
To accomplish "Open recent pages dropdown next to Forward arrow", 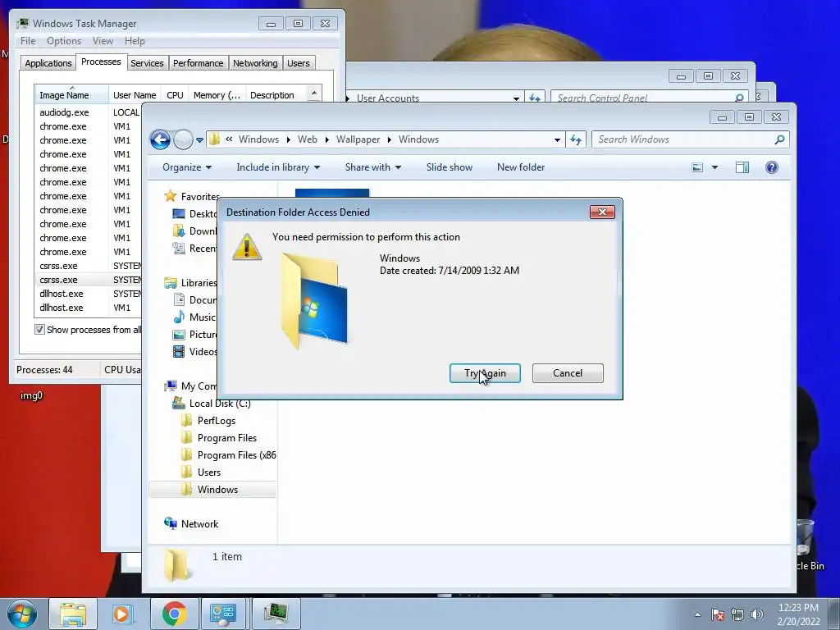I will [199, 140].
